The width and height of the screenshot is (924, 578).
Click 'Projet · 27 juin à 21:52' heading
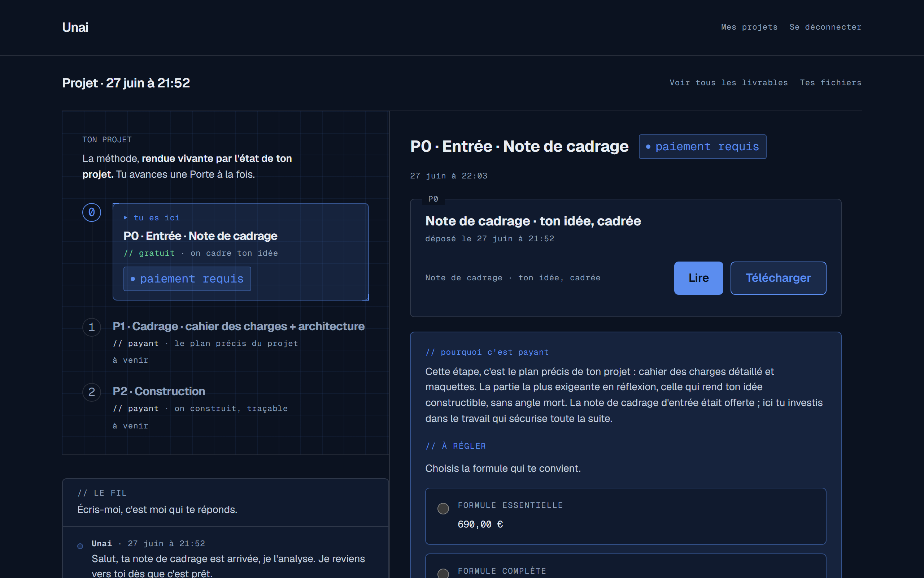coord(126,83)
